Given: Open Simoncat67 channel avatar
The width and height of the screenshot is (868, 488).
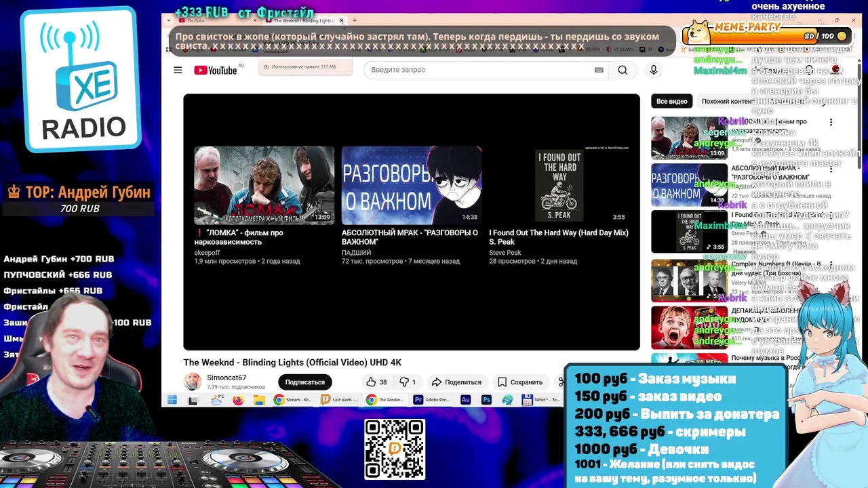Looking at the screenshot, I should 193,382.
